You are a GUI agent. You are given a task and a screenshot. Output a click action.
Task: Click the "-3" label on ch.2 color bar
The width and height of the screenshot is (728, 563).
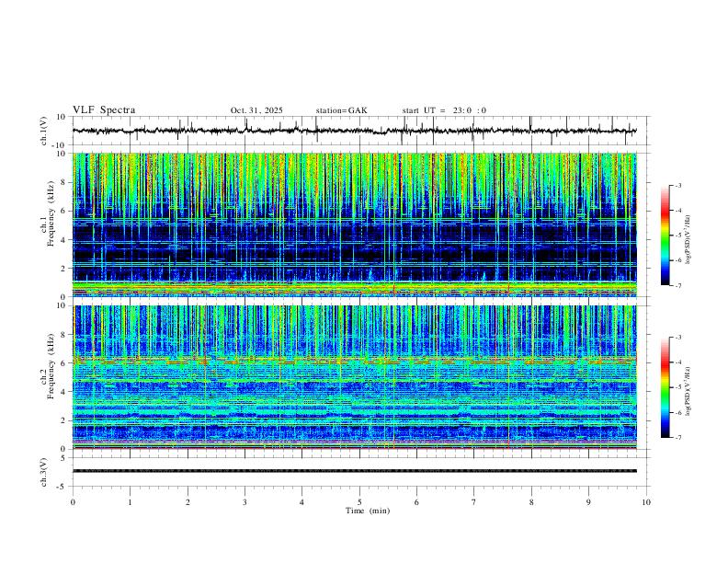pos(678,338)
